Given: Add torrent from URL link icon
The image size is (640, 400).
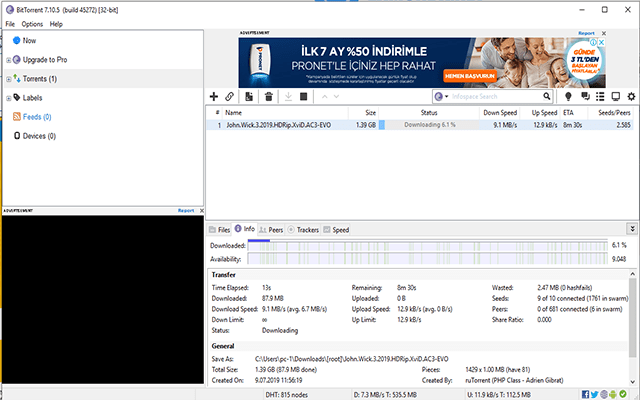Looking at the screenshot, I should pos(229,96).
